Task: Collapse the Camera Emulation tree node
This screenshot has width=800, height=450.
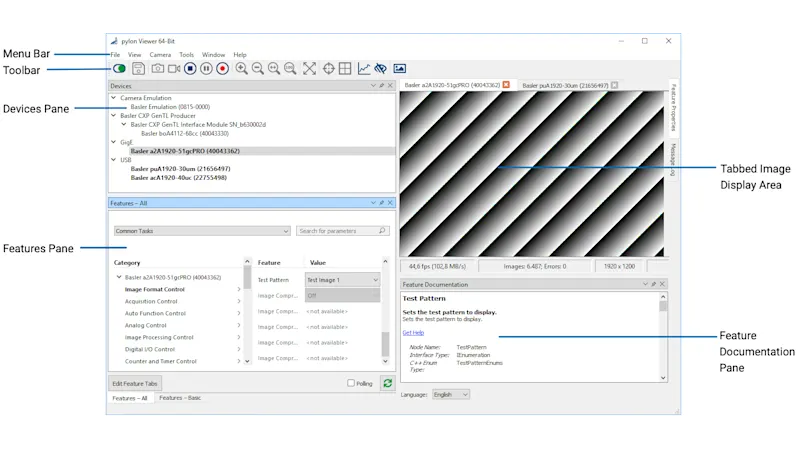Action: click(x=113, y=98)
